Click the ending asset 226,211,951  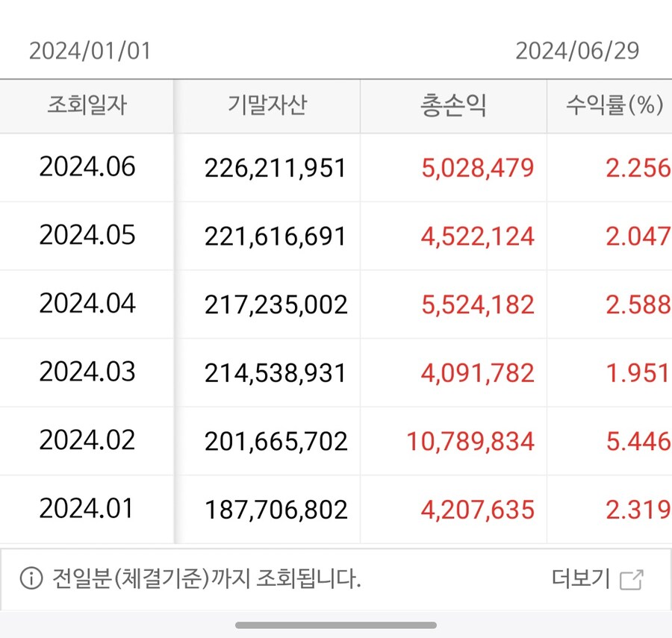pyautogui.click(x=276, y=168)
